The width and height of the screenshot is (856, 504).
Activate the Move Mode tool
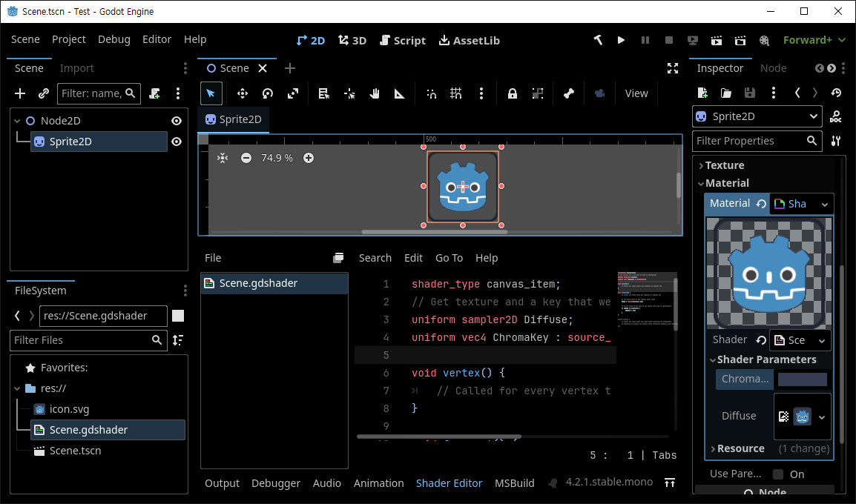tap(242, 93)
